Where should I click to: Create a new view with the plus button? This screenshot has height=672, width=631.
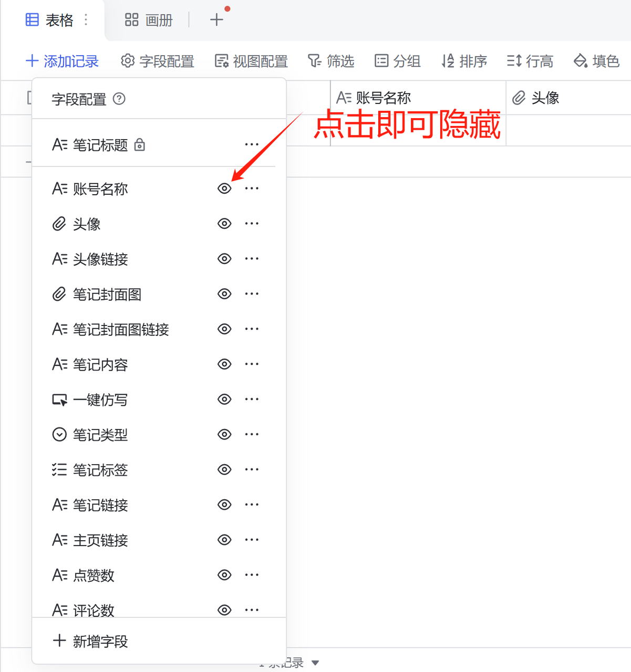click(x=215, y=19)
